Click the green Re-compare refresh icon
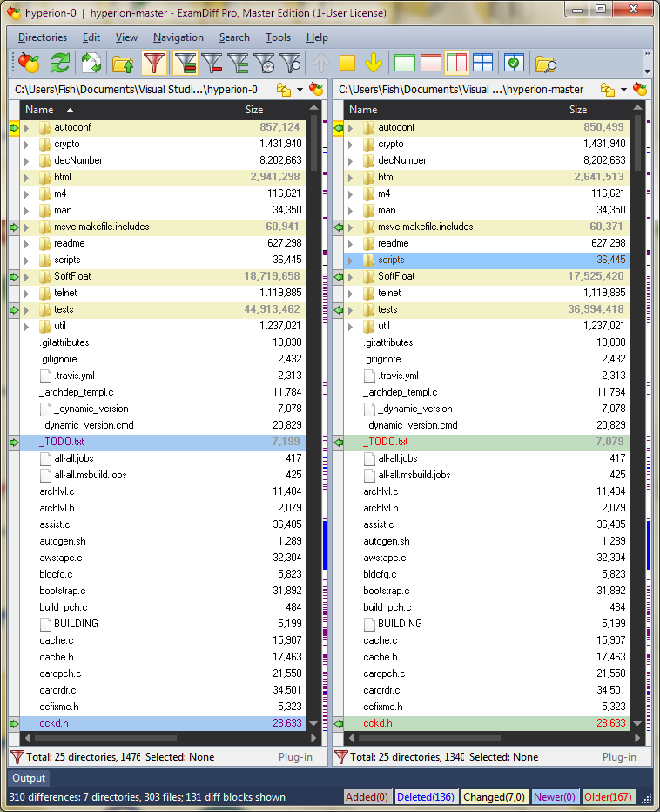Viewport: 660px width, 812px height. (60, 64)
